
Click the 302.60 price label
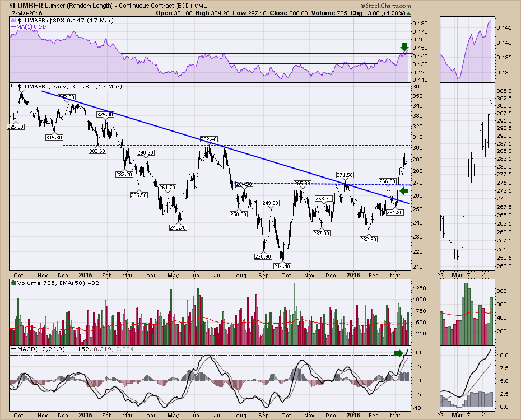[x=97, y=151]
